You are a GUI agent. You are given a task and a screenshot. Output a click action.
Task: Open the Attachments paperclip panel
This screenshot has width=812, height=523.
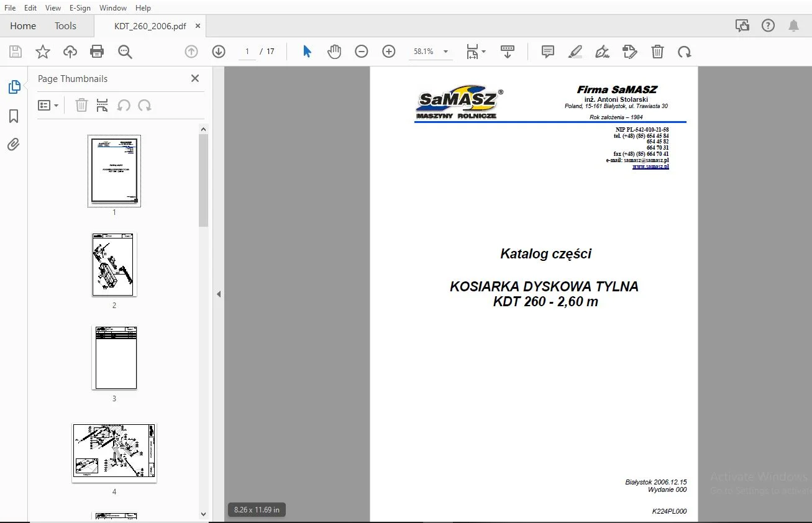14,145
